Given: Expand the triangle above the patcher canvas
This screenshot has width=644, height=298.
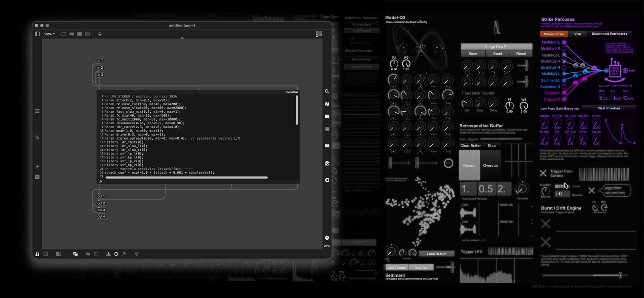Looking at the screenshot, I should pyautogui.click(x=182, y=38).
